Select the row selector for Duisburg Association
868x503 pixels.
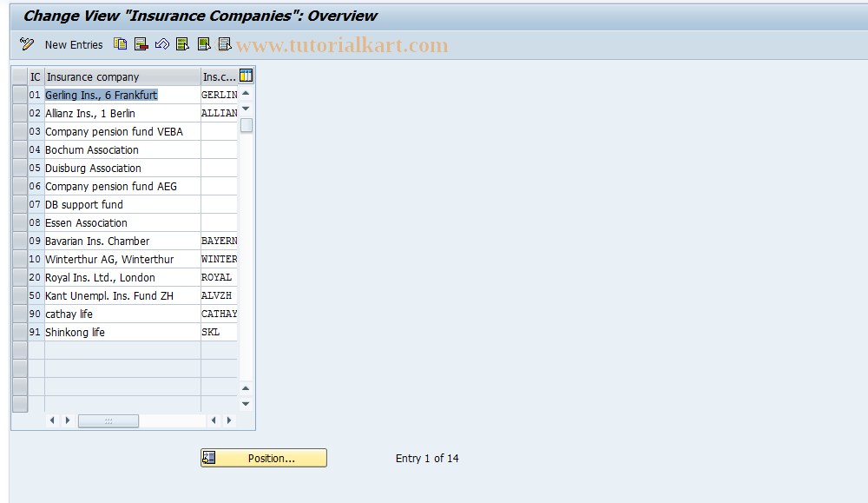[x=20, y=168]
